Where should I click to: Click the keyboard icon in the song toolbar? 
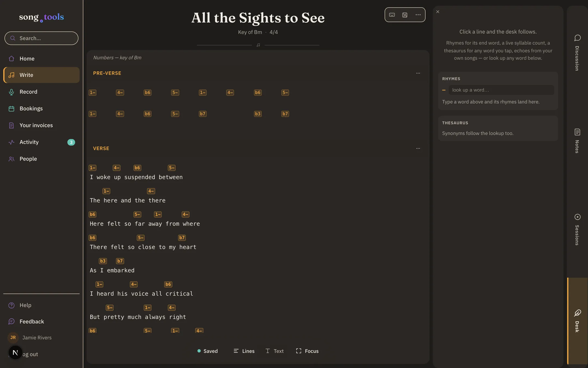tap(392, 15)
